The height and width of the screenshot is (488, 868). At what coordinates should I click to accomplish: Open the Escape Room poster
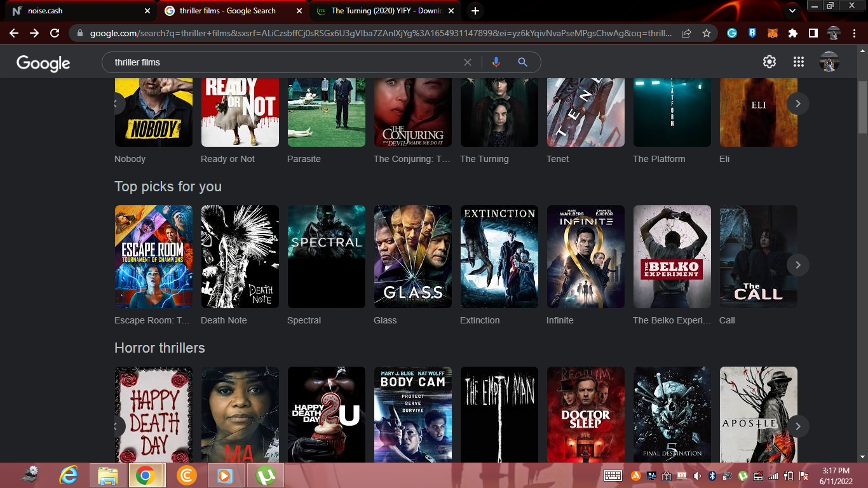coord(154,257)
